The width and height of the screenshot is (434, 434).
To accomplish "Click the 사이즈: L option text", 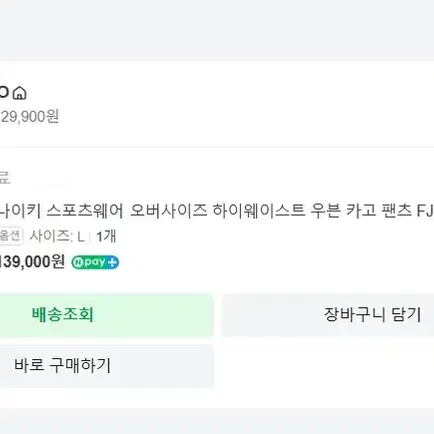I will [x=57, y=237].
